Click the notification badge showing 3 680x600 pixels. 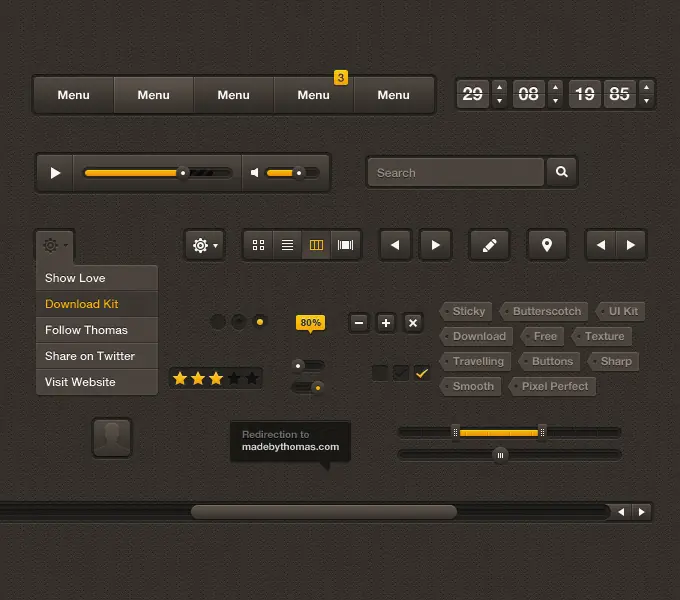pyautogui.click(x=341, y=78)
